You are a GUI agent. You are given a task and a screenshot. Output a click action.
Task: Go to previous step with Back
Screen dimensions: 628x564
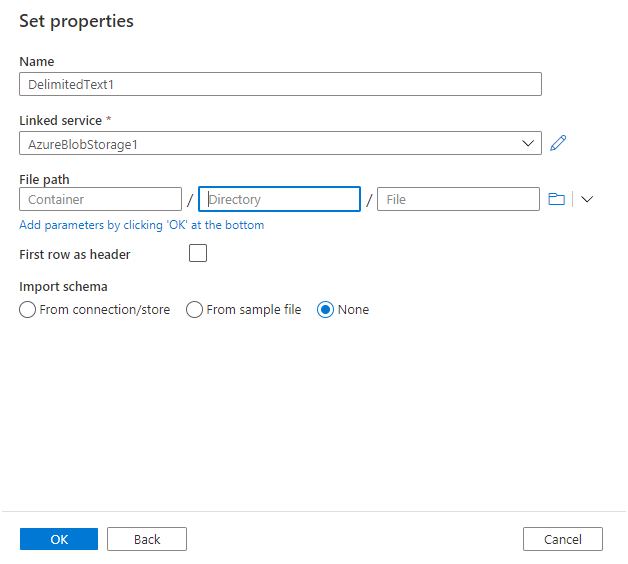tap(147, 539)
